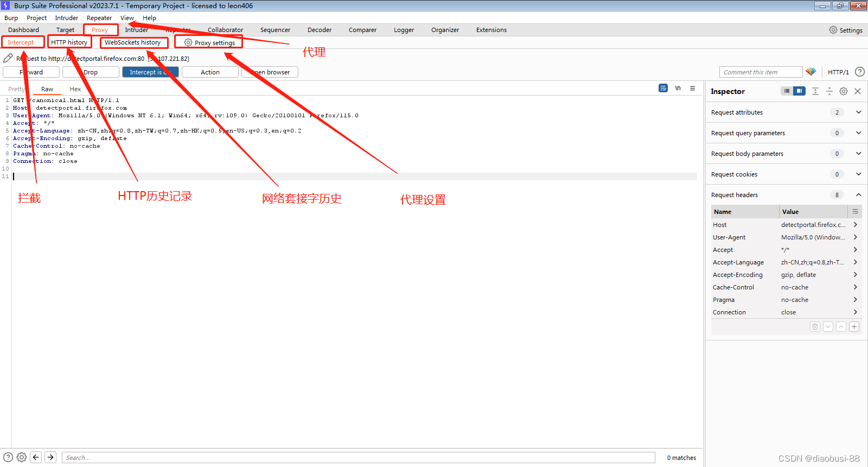Switch to the Decoder tab
Image resolution: width=868 pixels, height=467 pixels.
[x=320, y=30]
